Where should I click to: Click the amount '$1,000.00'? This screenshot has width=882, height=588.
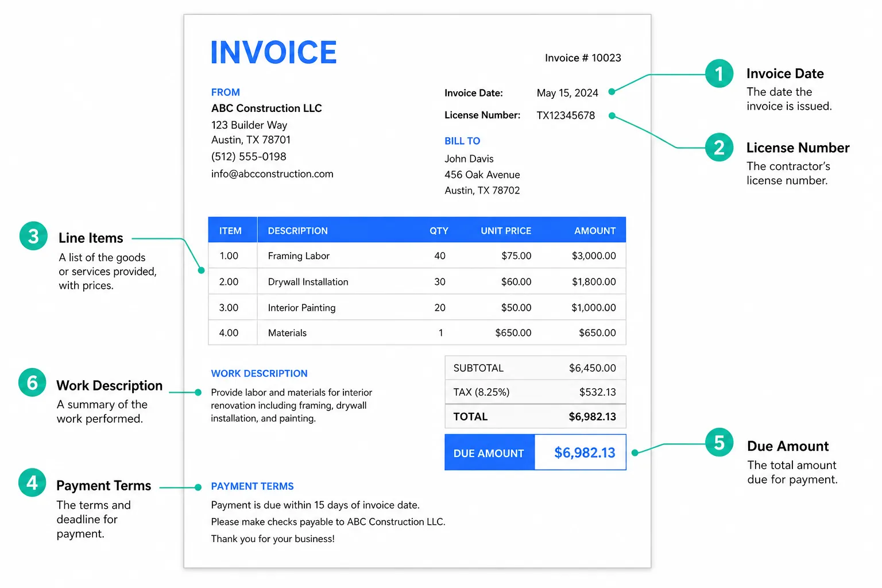pyautogui.click(x=594, y=308)
